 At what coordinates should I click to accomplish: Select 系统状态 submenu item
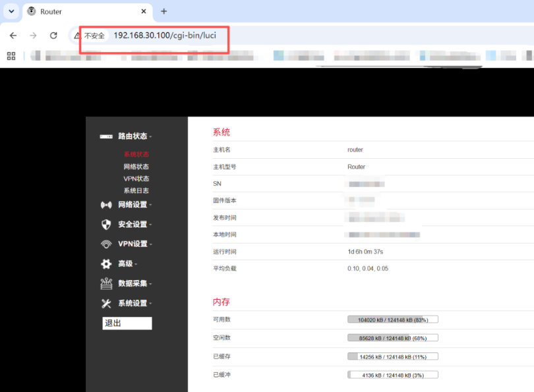click(136, 154)
